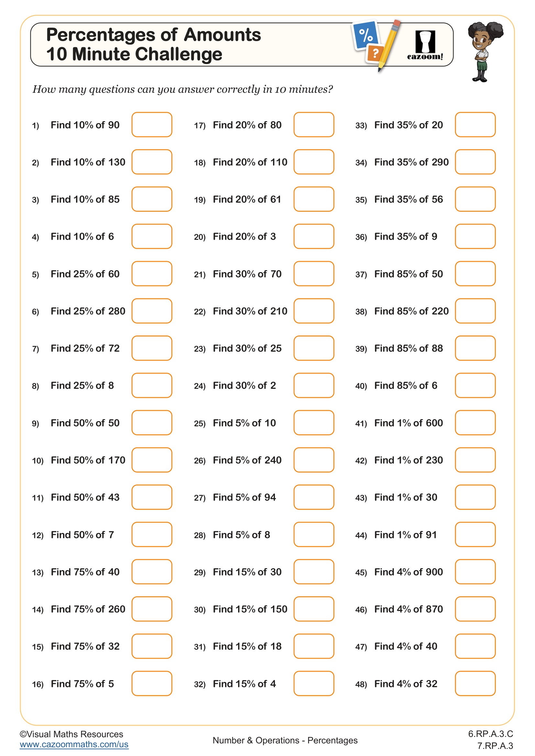Viewport: 535px width, 756px height.
Task: Click the cazoom! logo
Action: coord(425,45)
